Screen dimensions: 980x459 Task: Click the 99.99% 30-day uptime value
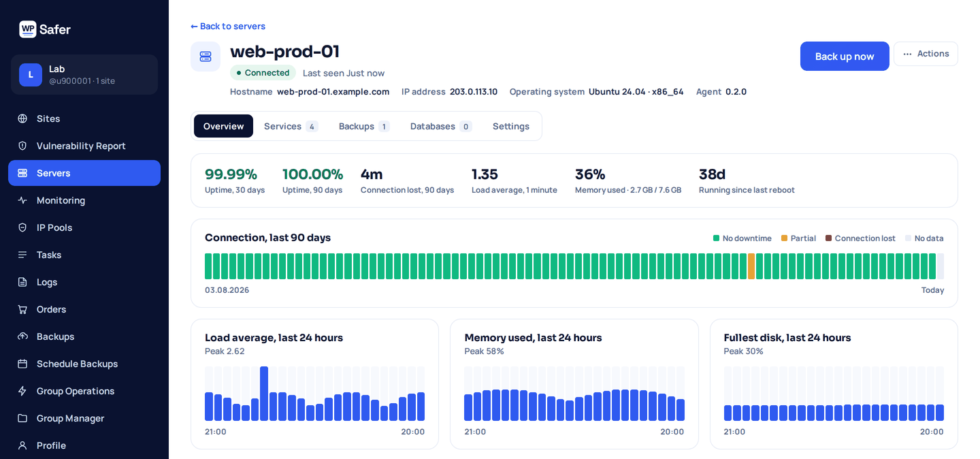(x=231, y=174)
